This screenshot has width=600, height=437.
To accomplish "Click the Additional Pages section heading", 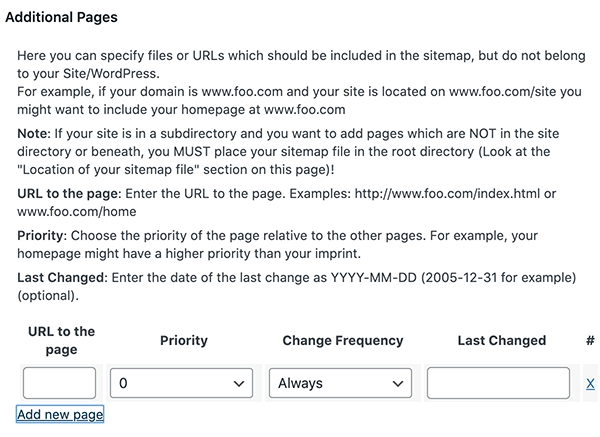I will tap(61, 17).
